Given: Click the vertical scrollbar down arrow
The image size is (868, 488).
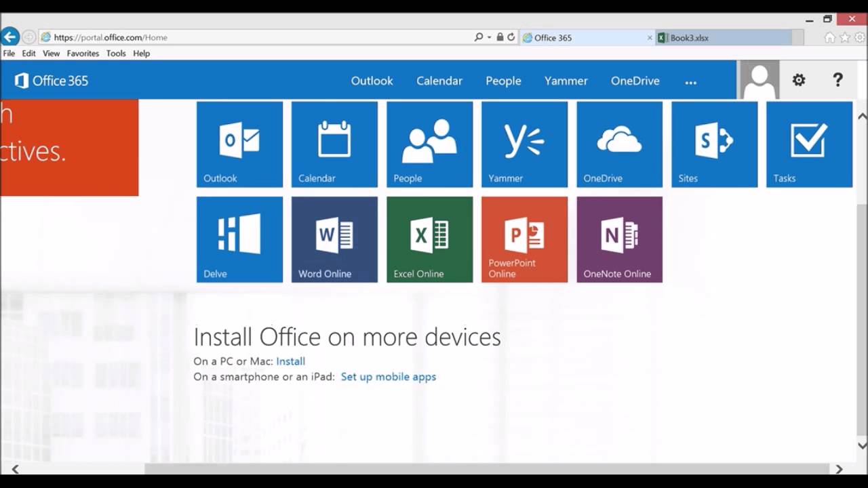Looking at the screenshot, I should (x=862, y=445).
